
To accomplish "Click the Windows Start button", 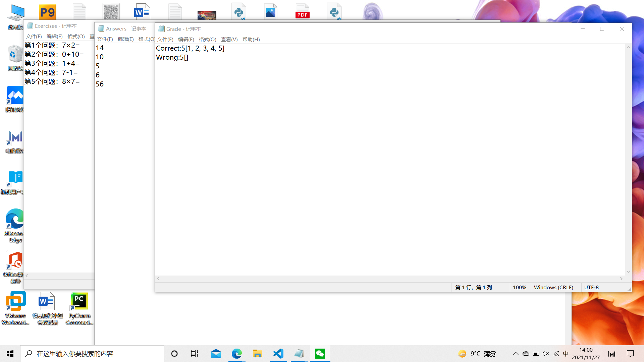I will pyautogui.click(x=10, y=354).
